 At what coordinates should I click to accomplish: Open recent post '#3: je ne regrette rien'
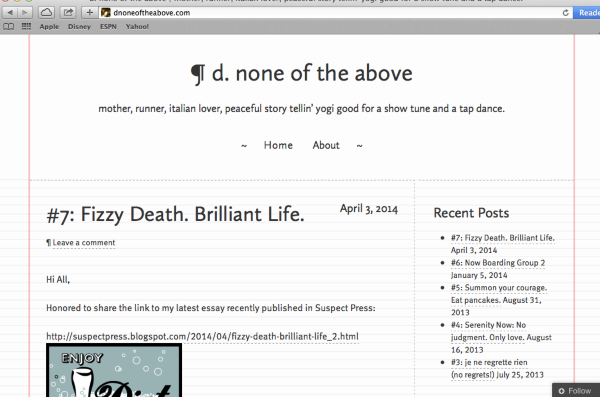coord(489,368)
